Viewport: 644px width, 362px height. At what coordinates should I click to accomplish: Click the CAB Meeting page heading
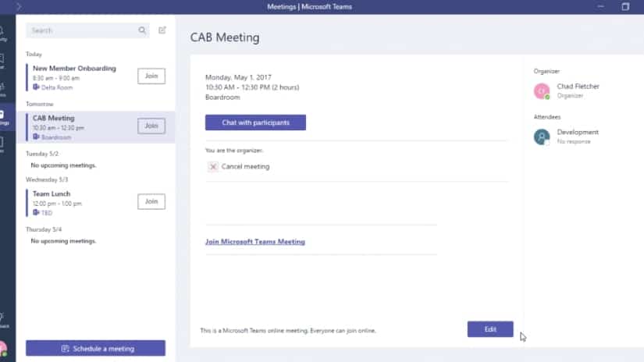click(x=225, y=37)
